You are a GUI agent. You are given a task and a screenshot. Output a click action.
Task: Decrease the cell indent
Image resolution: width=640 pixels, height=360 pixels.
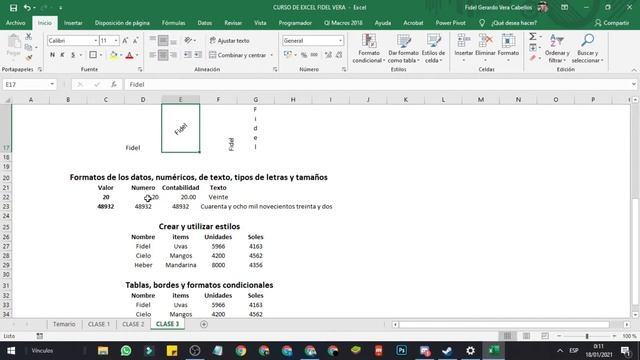click(187, 55)
